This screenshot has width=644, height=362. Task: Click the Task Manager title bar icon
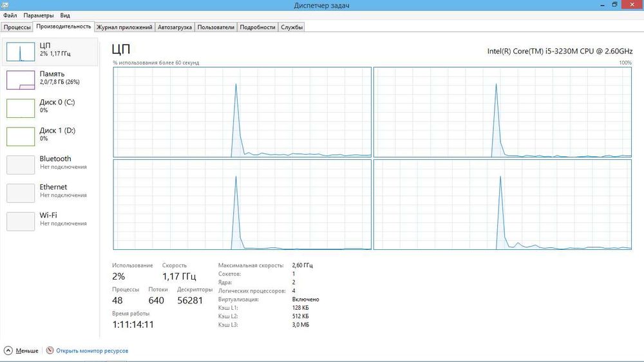tap(5, 5)
